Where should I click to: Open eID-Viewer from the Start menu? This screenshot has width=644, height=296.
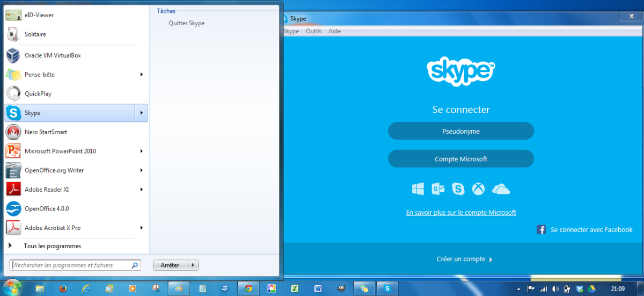(76, 15)
